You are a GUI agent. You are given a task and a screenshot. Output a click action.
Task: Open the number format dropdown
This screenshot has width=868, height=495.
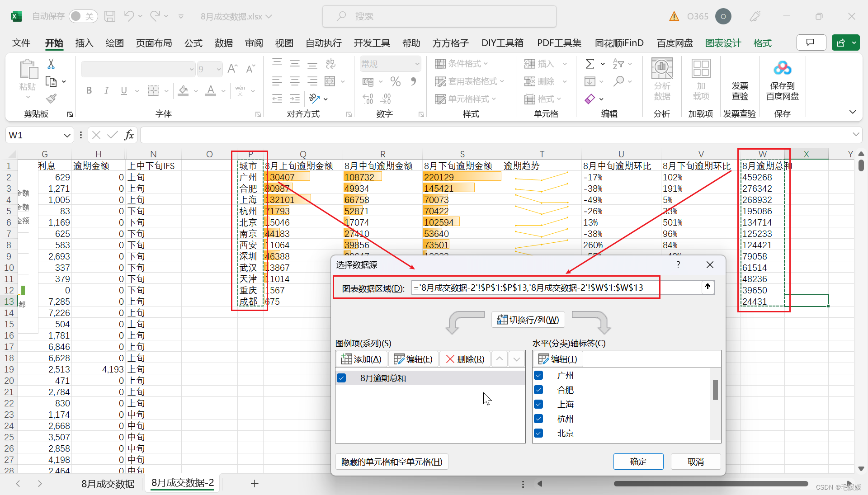click(417, 64)
